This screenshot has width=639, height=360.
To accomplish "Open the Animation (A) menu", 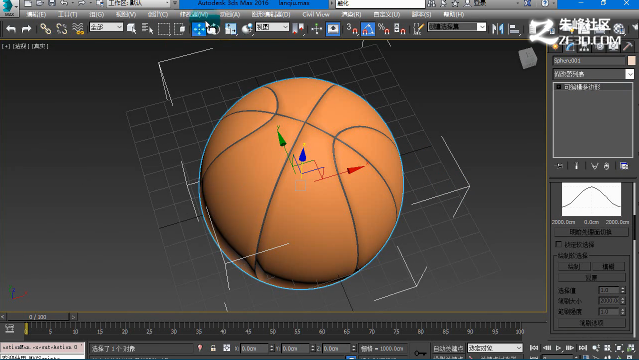I will 230,15.
